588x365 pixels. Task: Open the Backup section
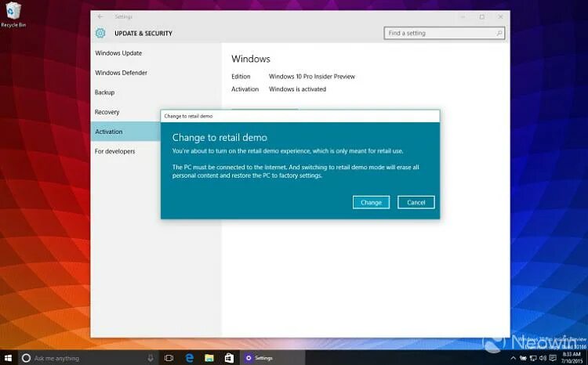[x=104, y=92]
